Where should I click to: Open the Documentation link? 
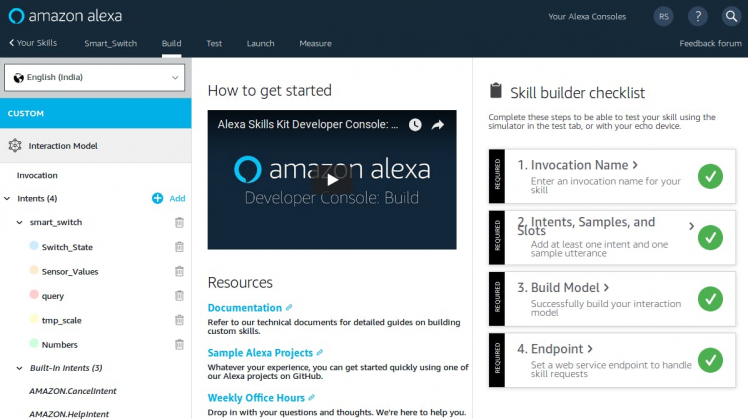click(x=245, y=308)
